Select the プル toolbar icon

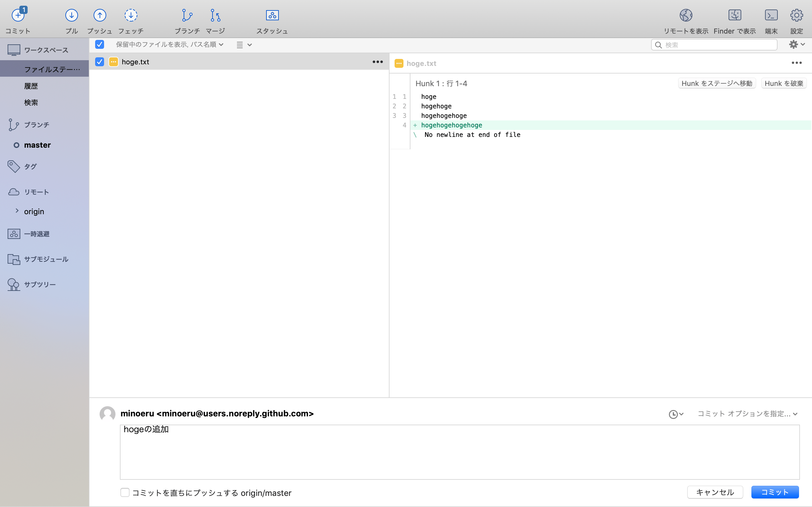[71, 15]
